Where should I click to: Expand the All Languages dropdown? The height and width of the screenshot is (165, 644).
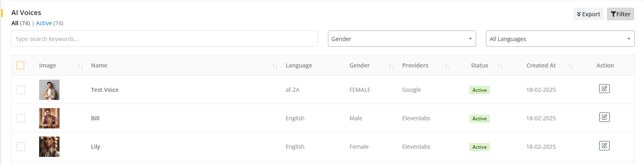[x=560, y=39]
